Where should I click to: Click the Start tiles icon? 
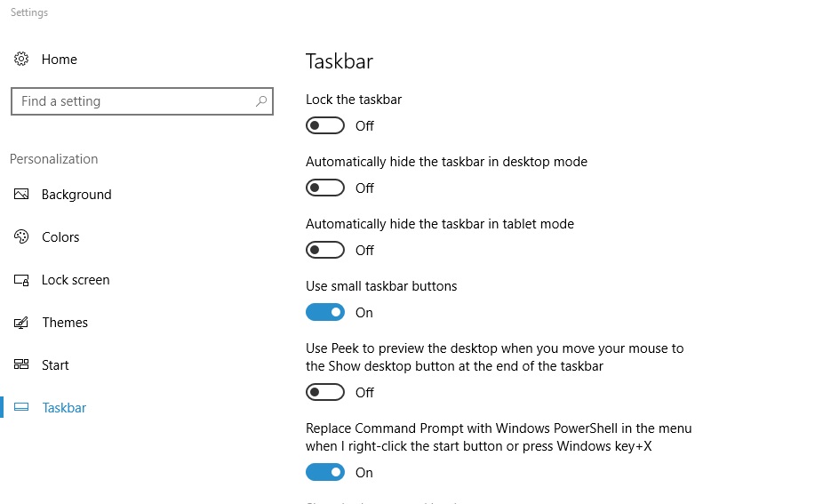click(x=21, y=365)
